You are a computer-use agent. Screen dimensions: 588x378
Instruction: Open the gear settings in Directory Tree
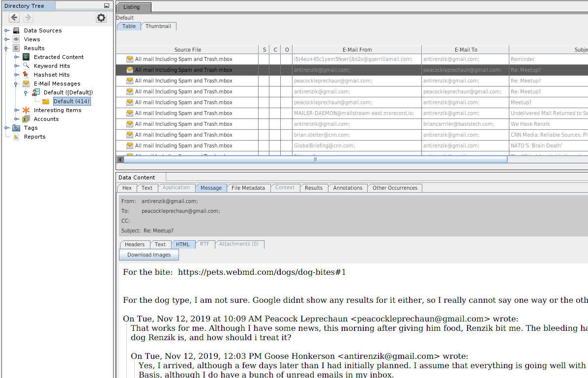coord(101,18)
